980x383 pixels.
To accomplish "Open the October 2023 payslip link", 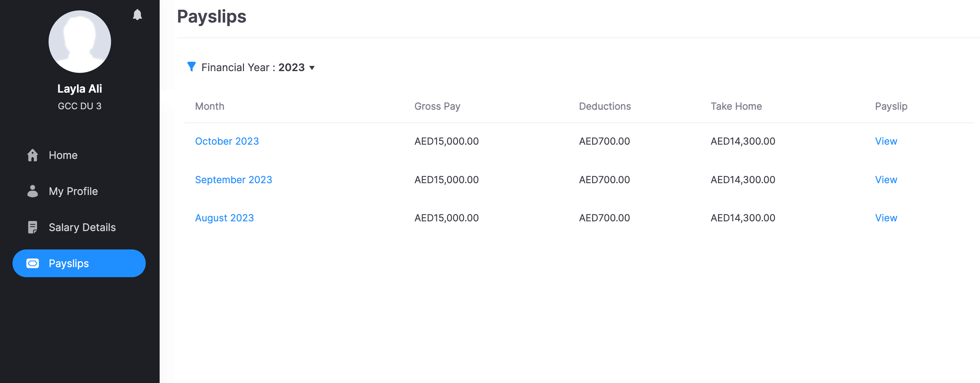I will click(227, 141).
